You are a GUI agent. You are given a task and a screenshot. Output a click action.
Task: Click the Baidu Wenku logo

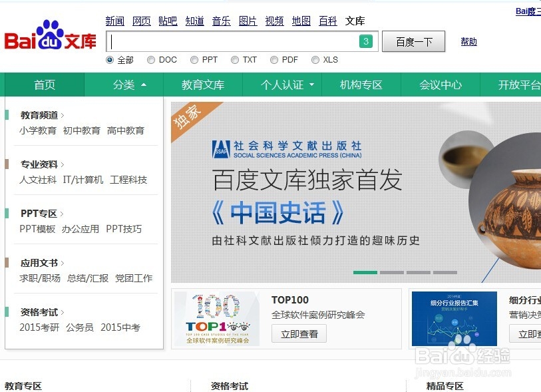[51, 35]
